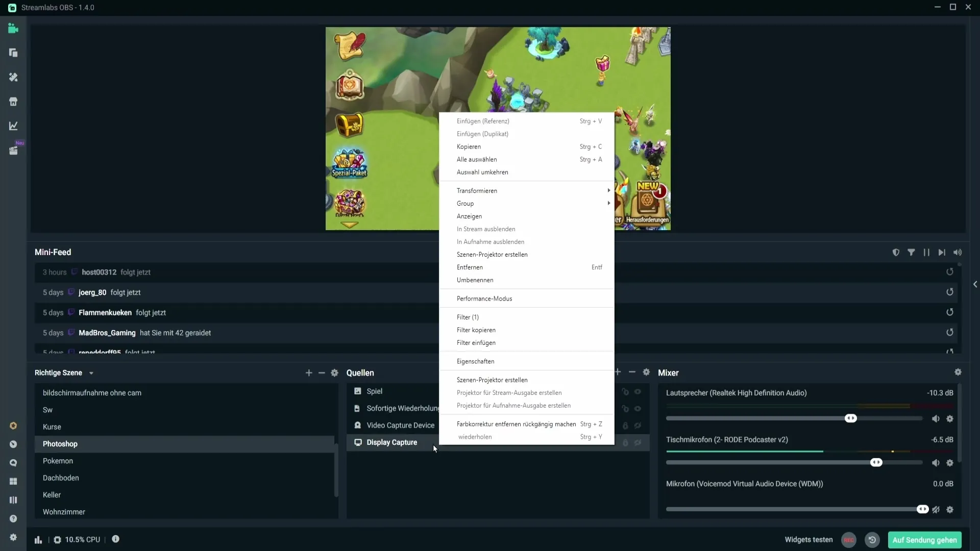Select the Dachboden scene
The image size is (980, 551).
pos(184,478)
